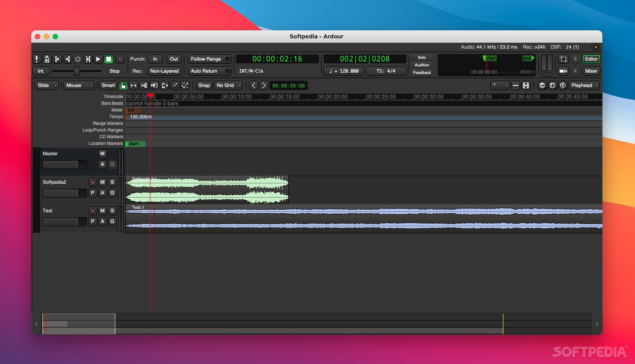
Task: Play selected range icon
Action: click(x=88, y=59)
